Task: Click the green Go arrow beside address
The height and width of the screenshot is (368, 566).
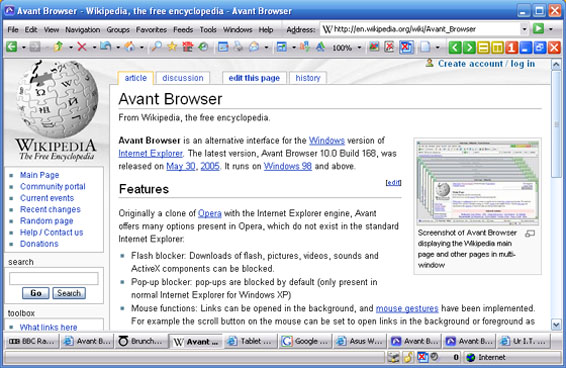Action: [538, 29]
